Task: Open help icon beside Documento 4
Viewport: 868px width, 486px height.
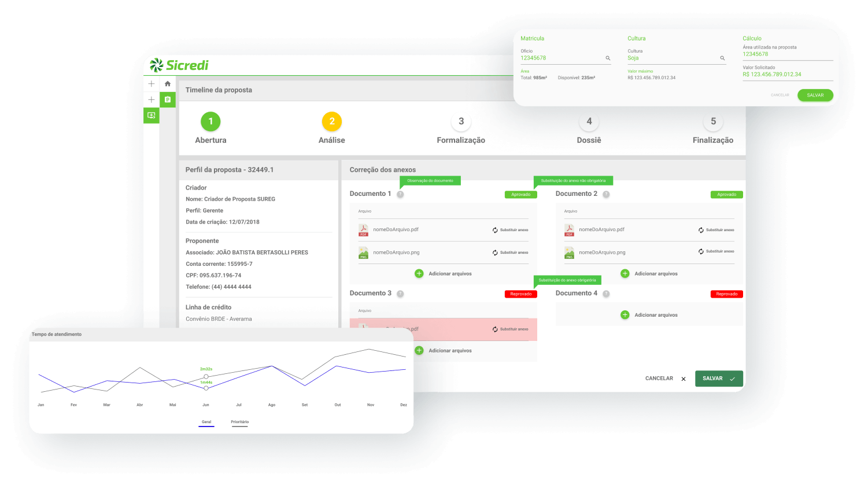Action: [x=606, y=294]
